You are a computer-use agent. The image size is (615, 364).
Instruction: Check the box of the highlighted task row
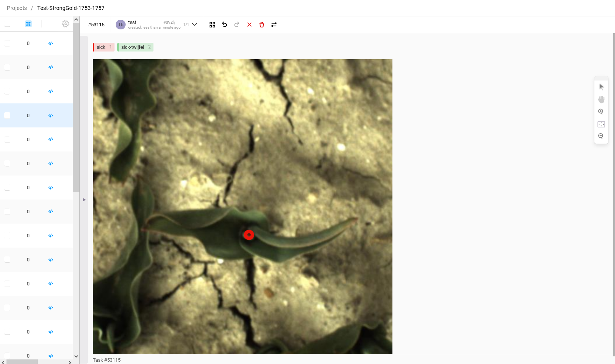(7, 116)
